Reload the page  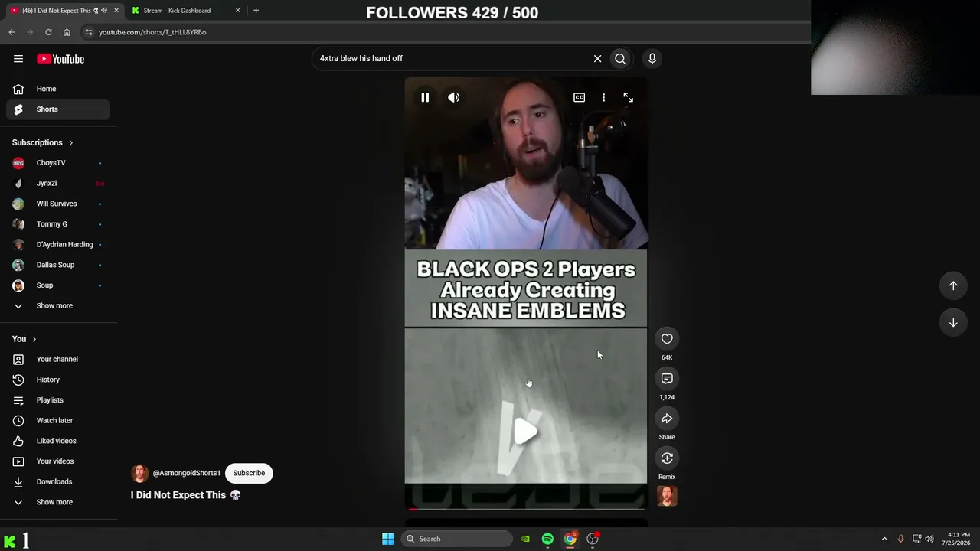48,32
